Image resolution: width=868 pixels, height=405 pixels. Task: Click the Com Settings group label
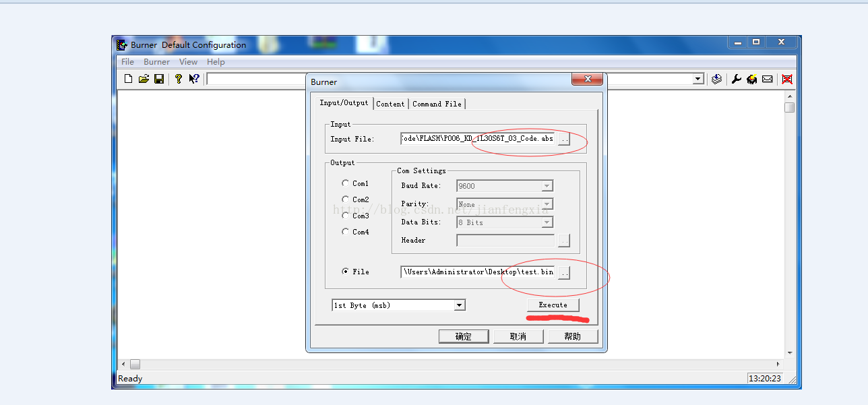[421, 170]
